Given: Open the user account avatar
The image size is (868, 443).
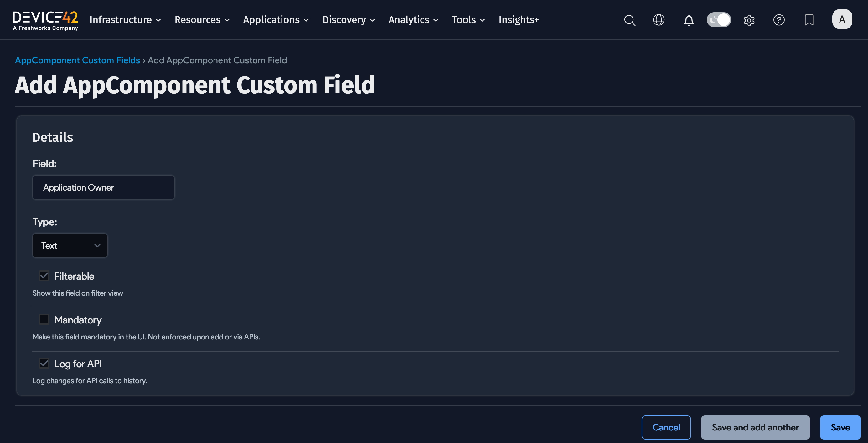Looking at the screenshot, I should [842, 19].
